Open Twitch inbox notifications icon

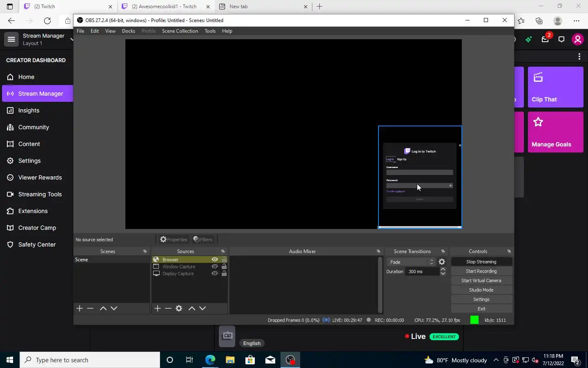pyautogui.click(x=546, y=39)
